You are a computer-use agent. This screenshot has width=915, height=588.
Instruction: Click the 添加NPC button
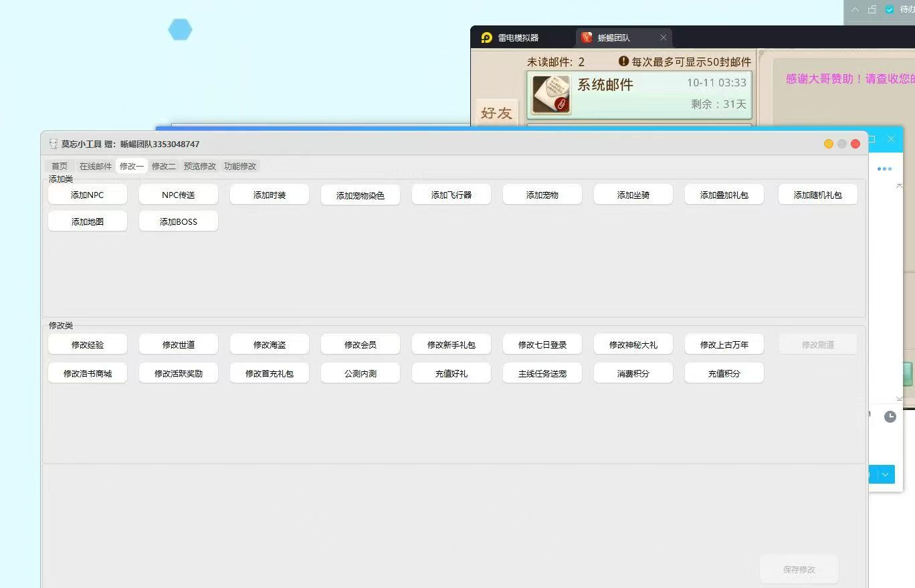[88, 195]
